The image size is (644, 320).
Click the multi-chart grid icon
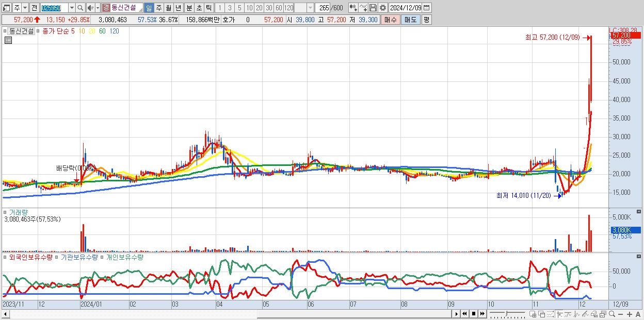533,314
